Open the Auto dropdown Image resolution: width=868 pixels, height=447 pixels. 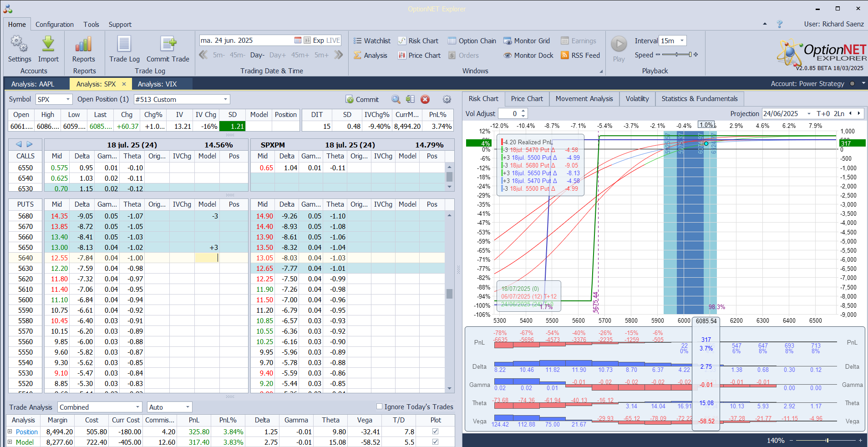[x=188, y=407]
